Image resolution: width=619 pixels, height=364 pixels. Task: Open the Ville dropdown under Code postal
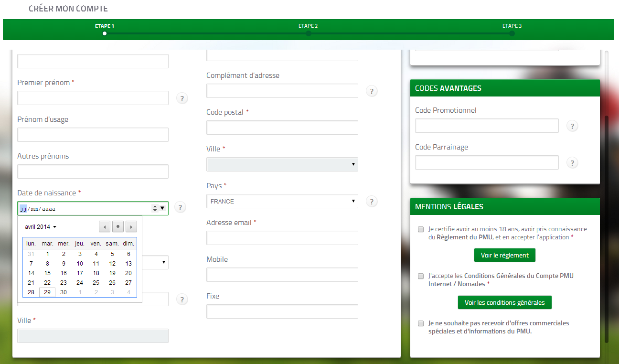pos(282,164)
